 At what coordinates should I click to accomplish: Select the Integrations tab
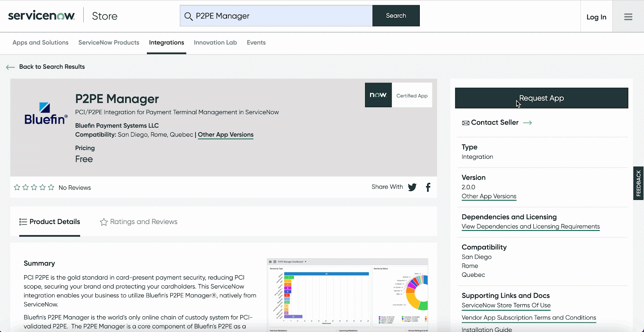(167, 42)
